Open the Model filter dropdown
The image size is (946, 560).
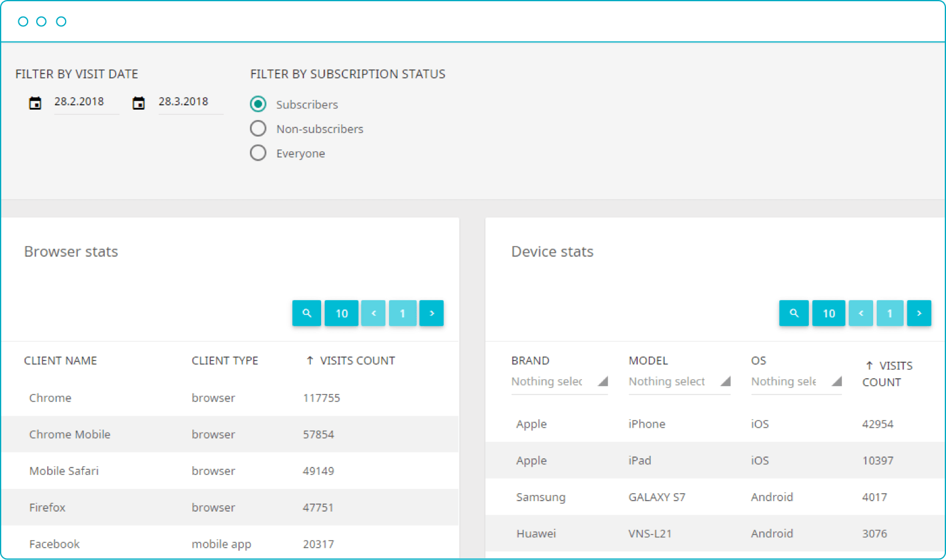[678, 381]
